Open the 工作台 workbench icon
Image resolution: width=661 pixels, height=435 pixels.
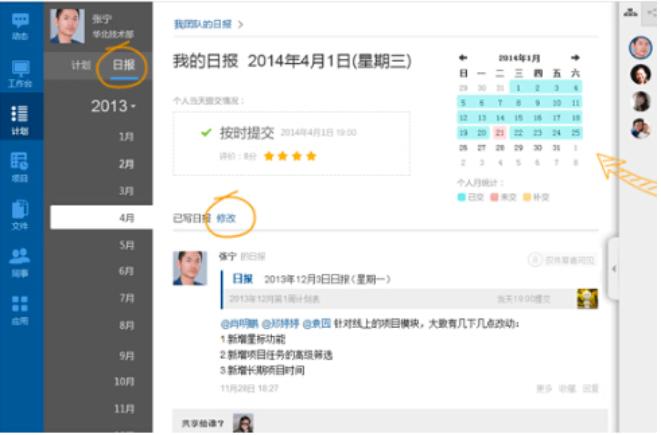tap(20, 74)
